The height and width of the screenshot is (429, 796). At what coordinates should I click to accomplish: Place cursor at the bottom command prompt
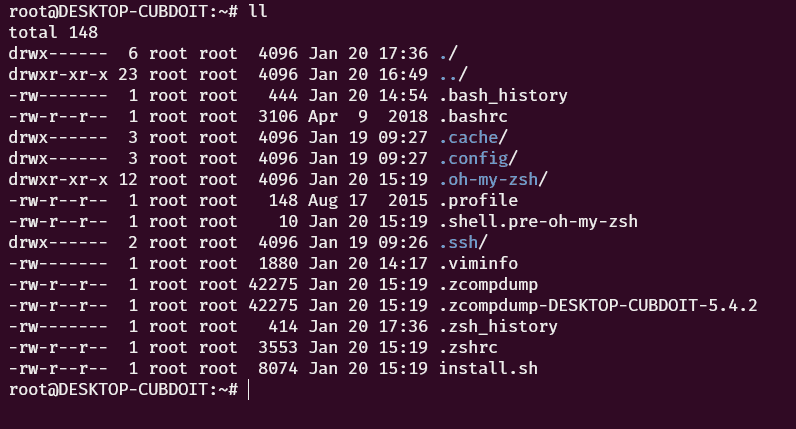(x=248, y=389)
